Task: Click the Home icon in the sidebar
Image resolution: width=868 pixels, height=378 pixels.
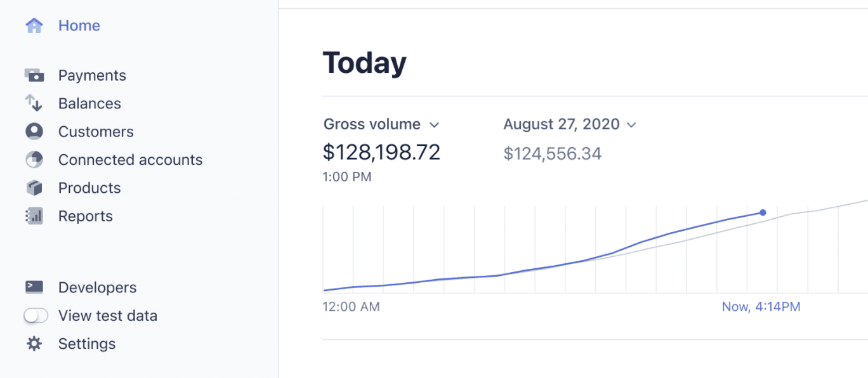Action: click(35, 25)
